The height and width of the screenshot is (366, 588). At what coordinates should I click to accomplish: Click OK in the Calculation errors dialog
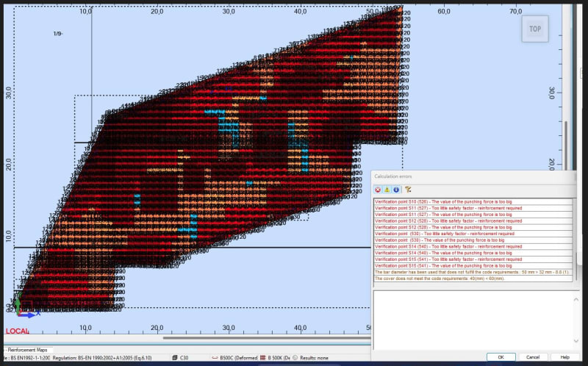501,357
